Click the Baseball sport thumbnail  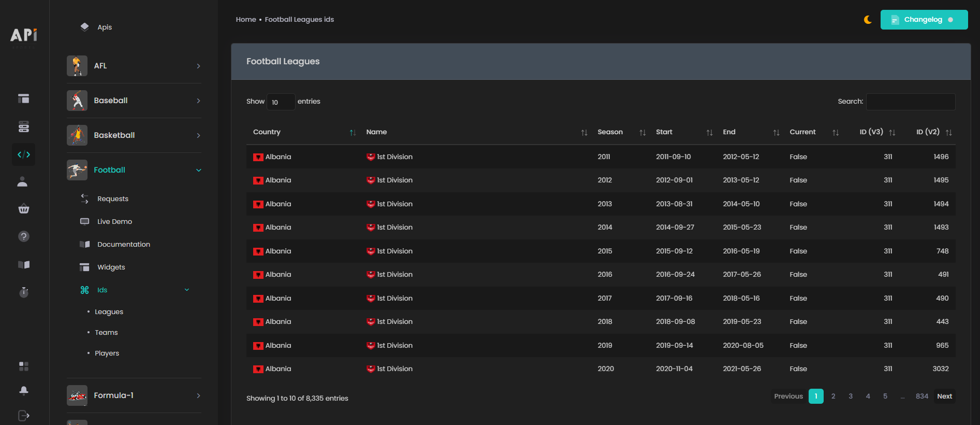77,101
